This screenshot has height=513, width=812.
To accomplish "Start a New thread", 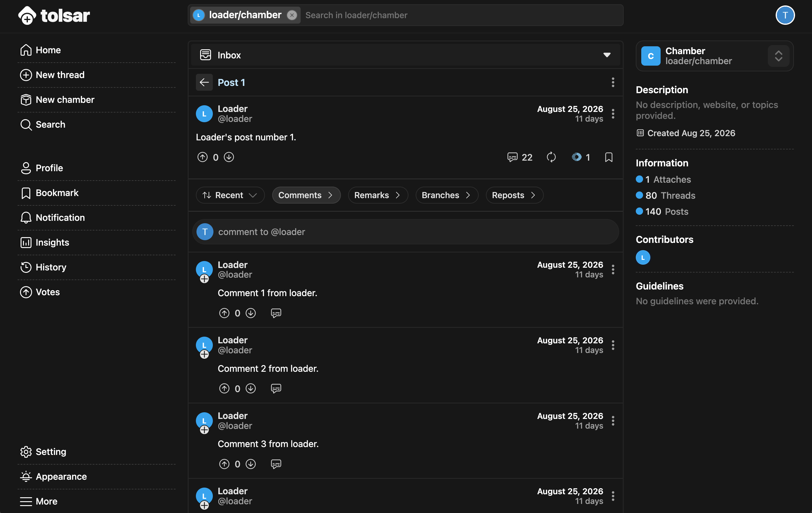I will click(x=97, y=75).
